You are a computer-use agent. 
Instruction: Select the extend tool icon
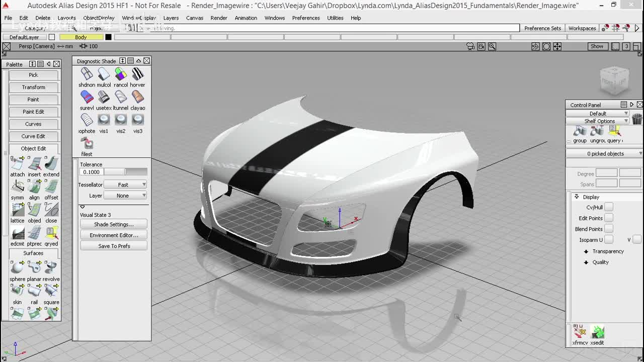coord(51,163)
